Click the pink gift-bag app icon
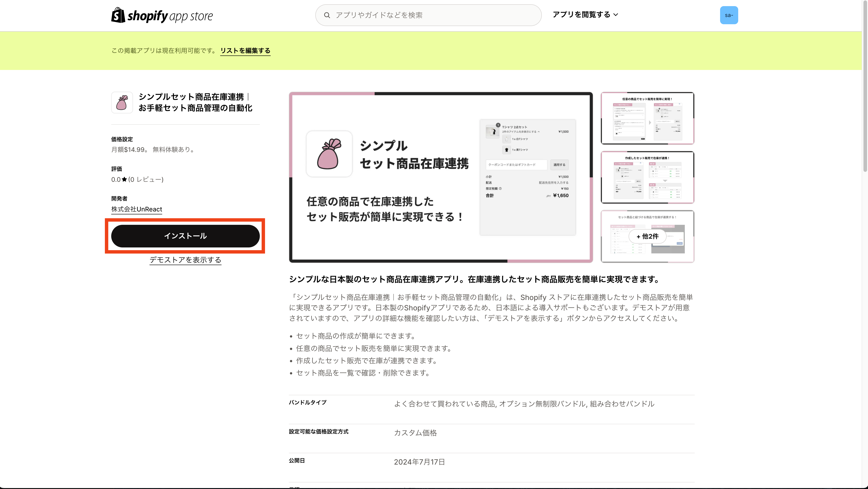Screen dimensions: 868x489 pos(122,102)
